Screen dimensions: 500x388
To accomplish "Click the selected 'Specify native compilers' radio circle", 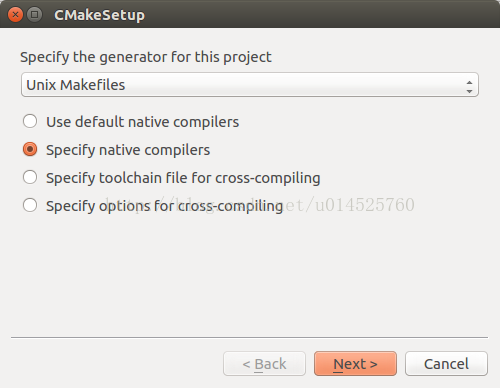I will (x=30, y=149).
